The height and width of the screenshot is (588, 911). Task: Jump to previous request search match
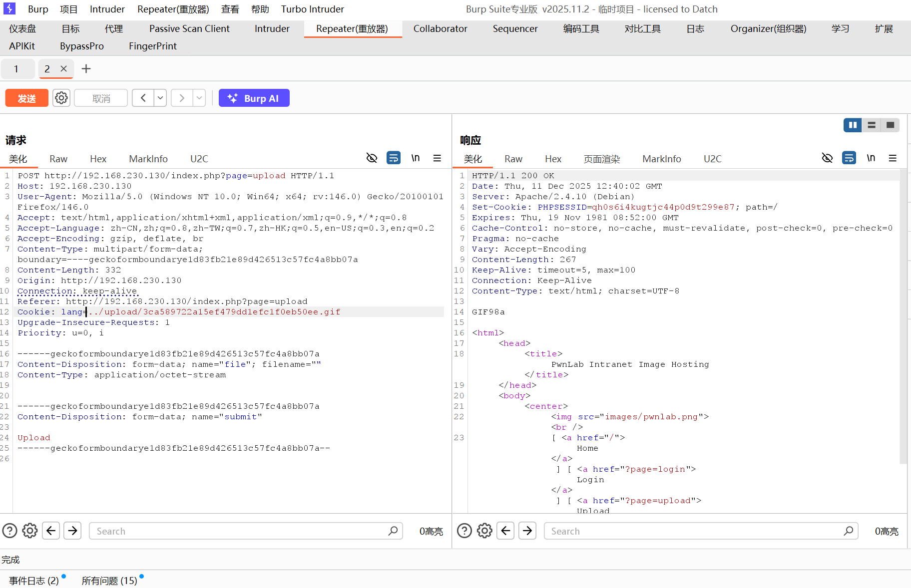[x=51, y=531]
